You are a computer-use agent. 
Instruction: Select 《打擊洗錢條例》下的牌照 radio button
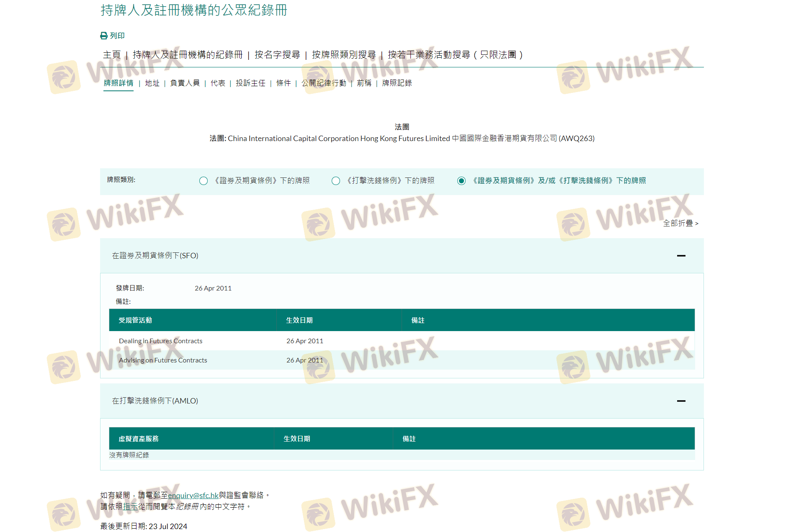[336, 181]
